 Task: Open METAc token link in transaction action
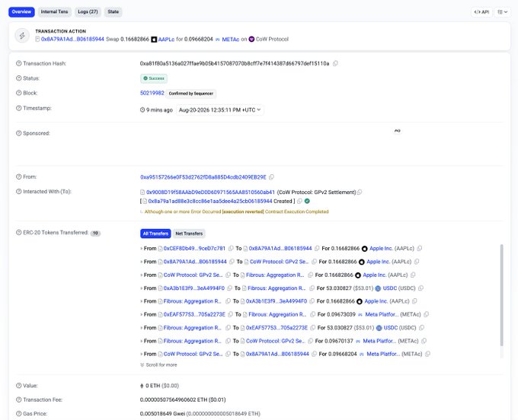pyautogui.click(x=231, y=40)
